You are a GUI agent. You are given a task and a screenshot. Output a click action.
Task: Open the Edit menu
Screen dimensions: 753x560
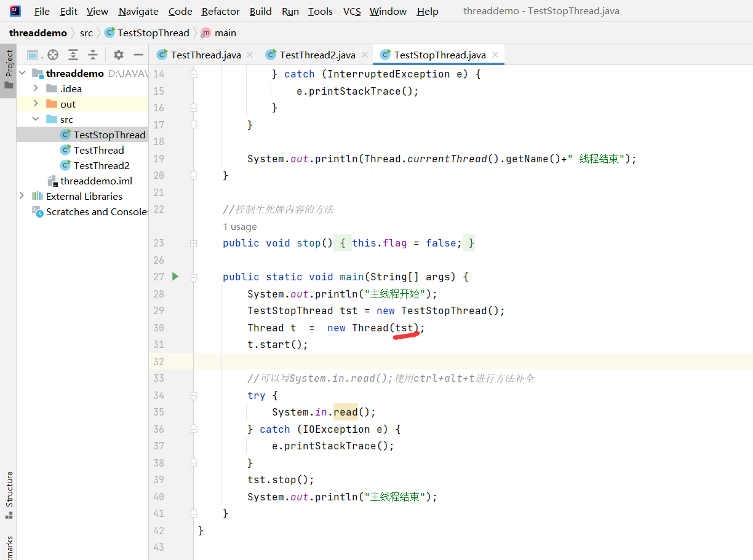coord(69,11)
